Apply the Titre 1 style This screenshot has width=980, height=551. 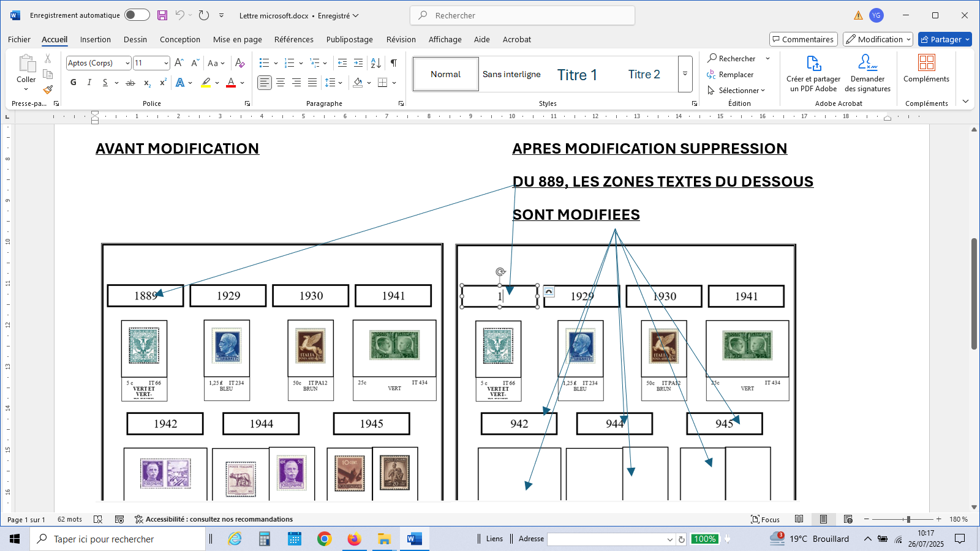coord(577,75)
